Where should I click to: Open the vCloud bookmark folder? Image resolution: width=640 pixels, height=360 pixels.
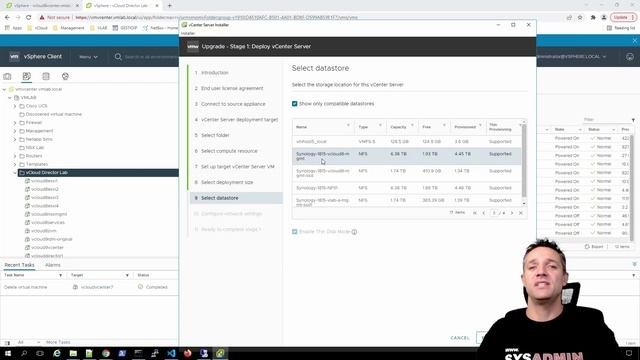point(38,28)
